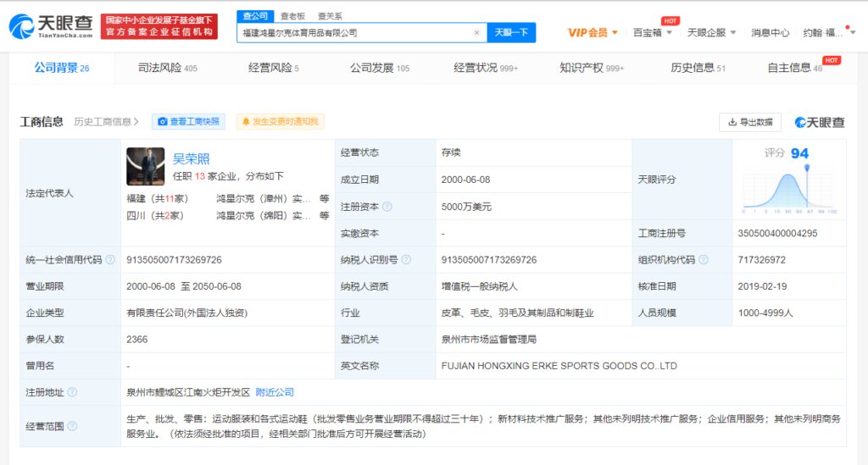Click FUJIAN HONGXING ERKE English name
The image size is (868, 465).
pyautogui.click(x=559, y=366)
